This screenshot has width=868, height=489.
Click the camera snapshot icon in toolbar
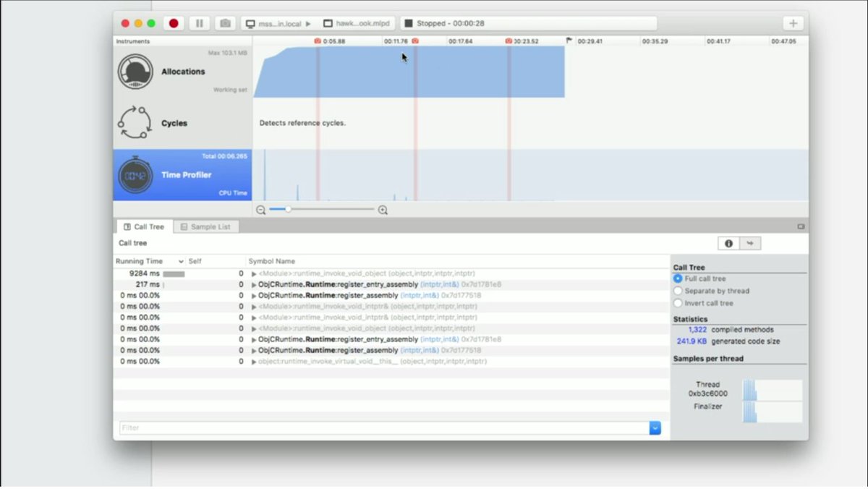point(225,22)
